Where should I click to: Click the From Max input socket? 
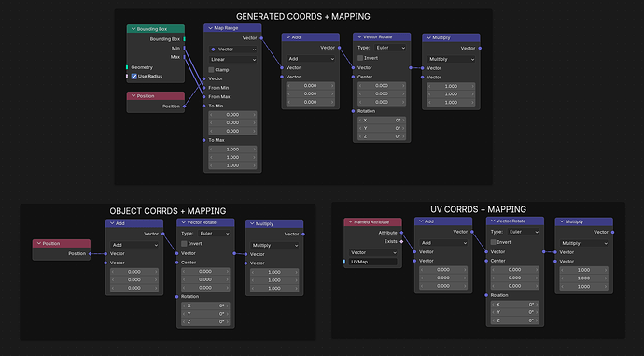204,97
